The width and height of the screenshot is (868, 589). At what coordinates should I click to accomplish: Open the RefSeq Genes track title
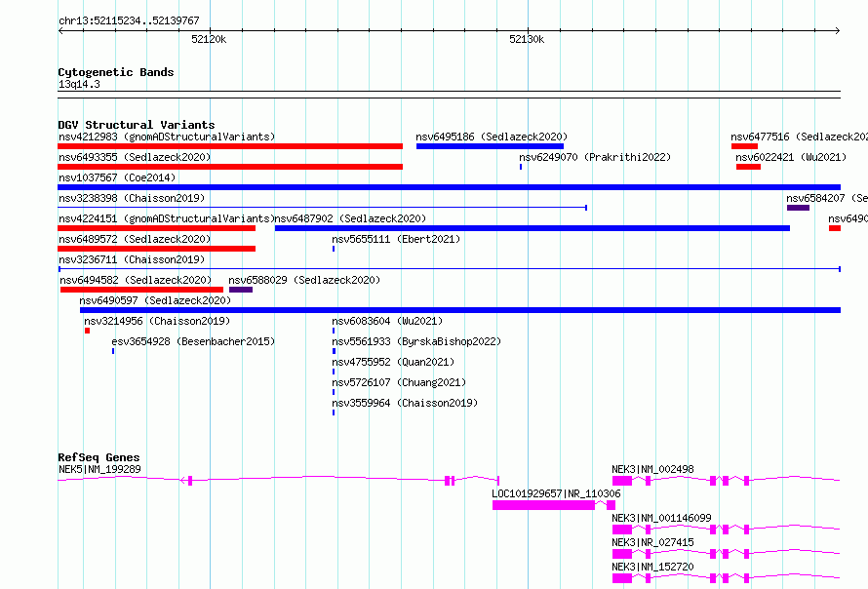(99, 457)
